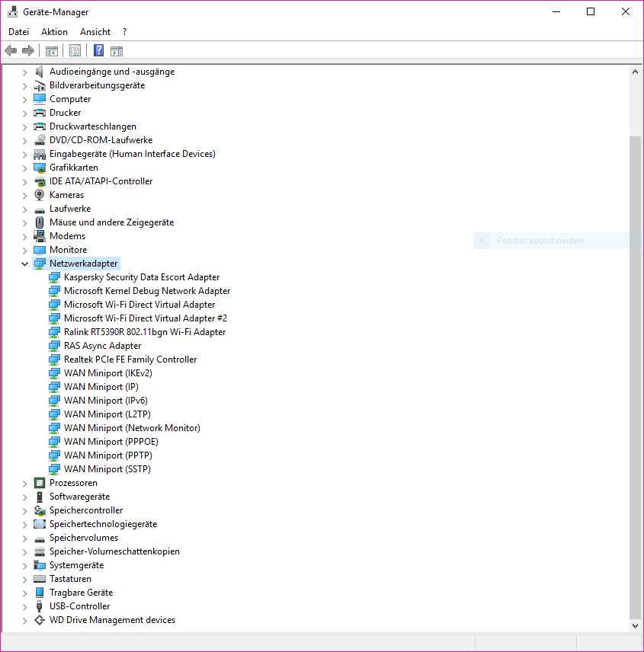Click the Softwaregeräte icon

pyautogui.click(x=40, y=497)
